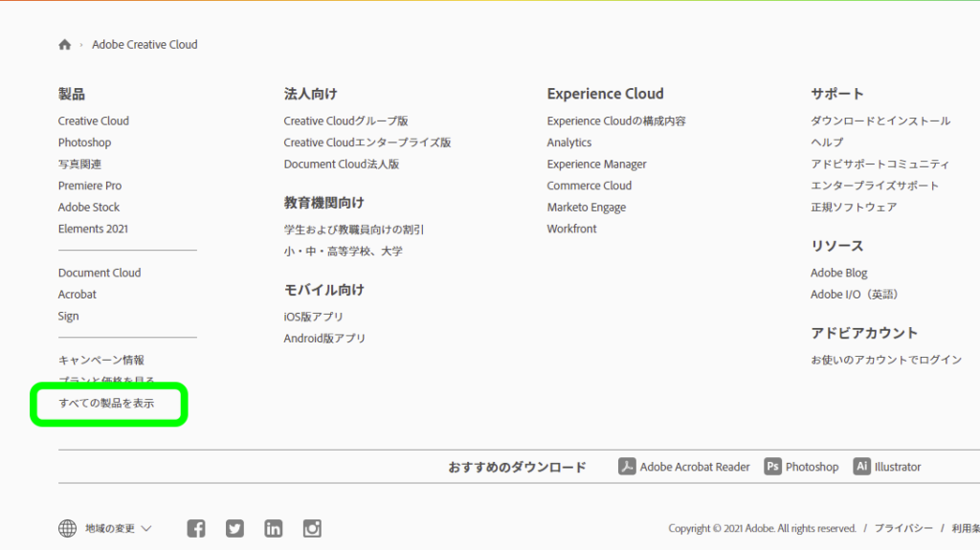The height and width of the screenshot is (550, 980).
Task: Open Commerce Cloud link
Action: (x=589, y=186)
